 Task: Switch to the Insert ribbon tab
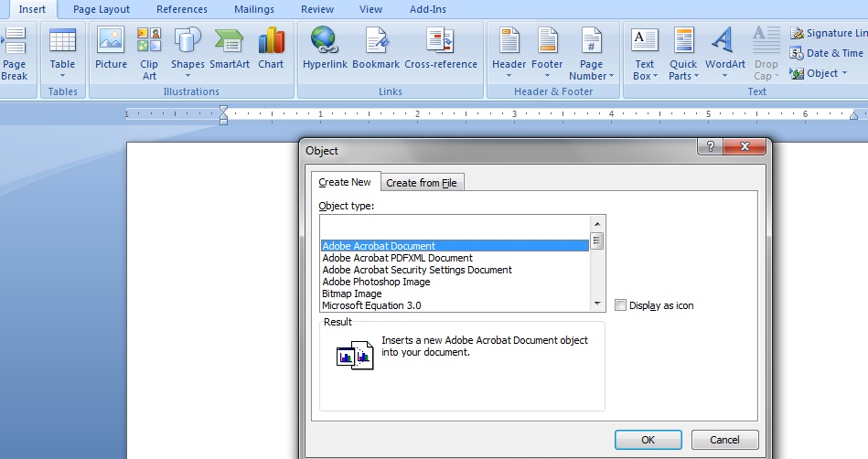(32, 9)
